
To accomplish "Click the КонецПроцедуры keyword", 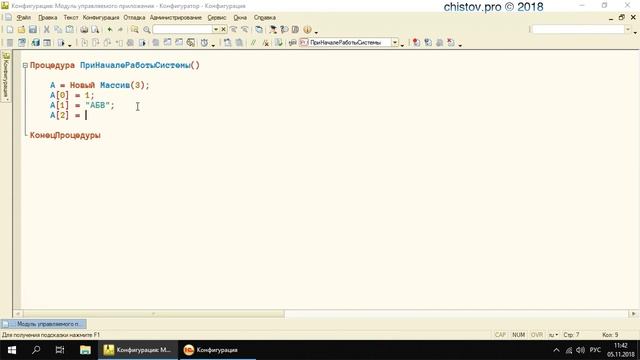I will pos(65,135).
